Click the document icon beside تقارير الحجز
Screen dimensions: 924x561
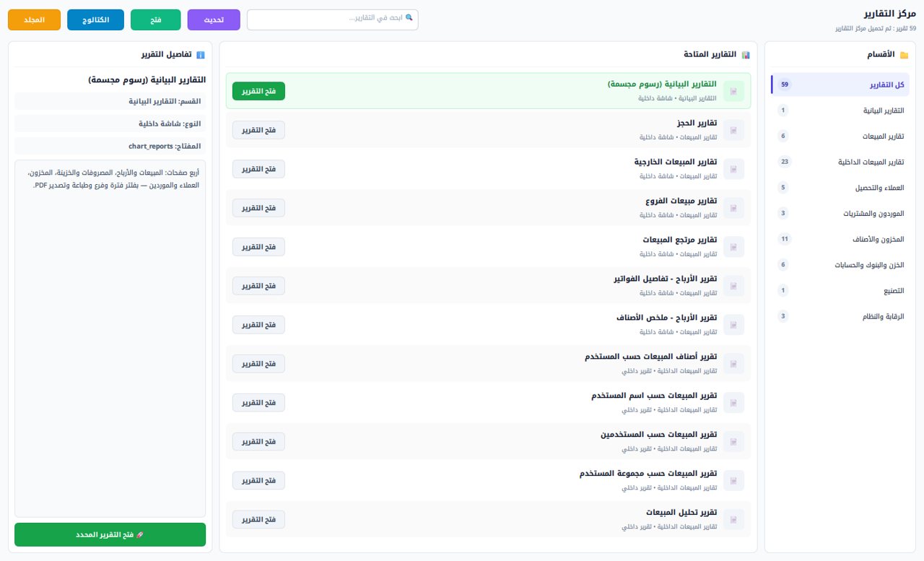733,130
